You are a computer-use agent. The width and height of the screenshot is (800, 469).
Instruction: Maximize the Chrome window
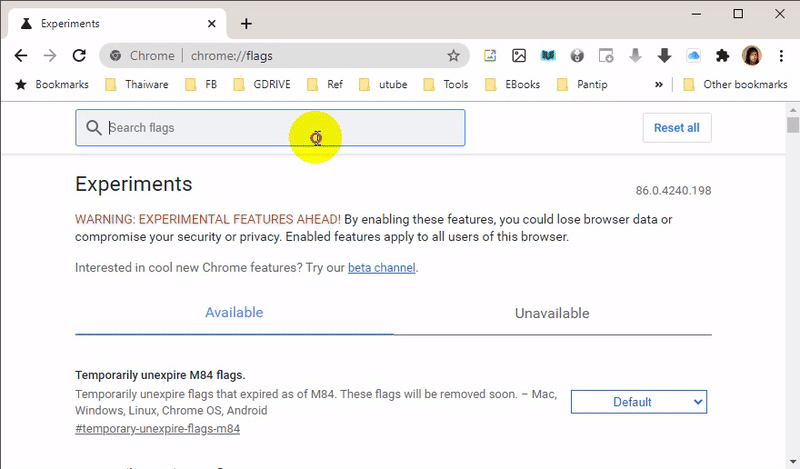[x=738, y=14]
